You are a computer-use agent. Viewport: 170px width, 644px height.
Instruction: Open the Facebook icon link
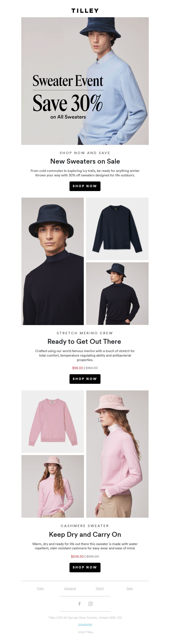pyautogui.click(x=79, y=604)
